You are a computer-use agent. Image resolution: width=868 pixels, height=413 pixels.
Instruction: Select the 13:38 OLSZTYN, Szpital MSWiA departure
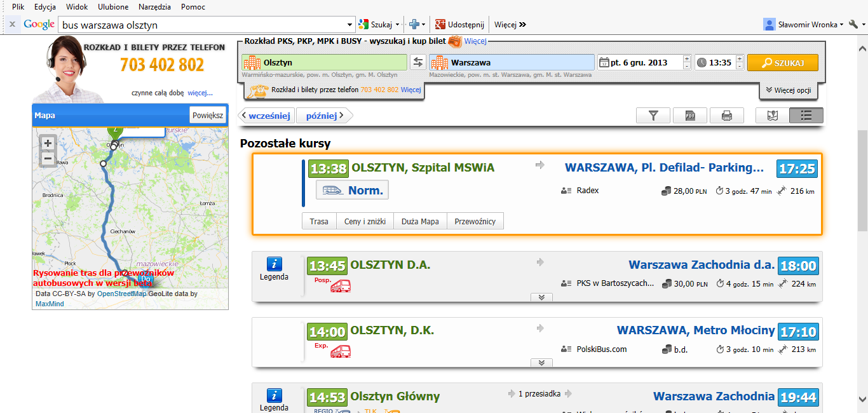point(423,168)
